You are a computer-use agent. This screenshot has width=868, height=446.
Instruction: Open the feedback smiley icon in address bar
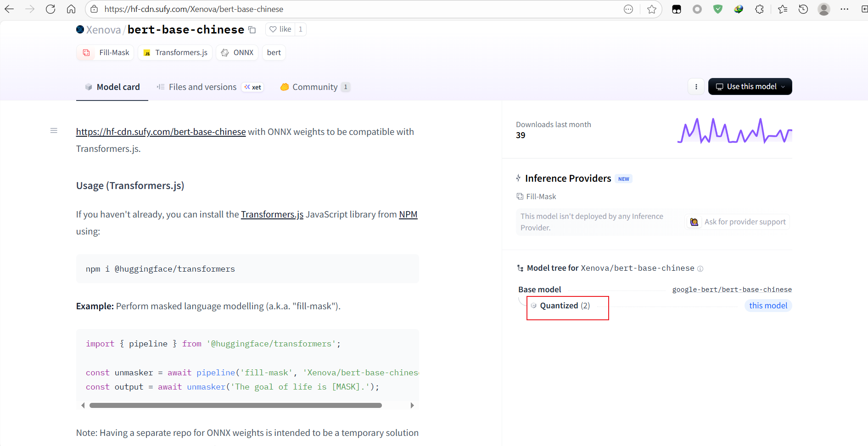(x=628, y=9)
